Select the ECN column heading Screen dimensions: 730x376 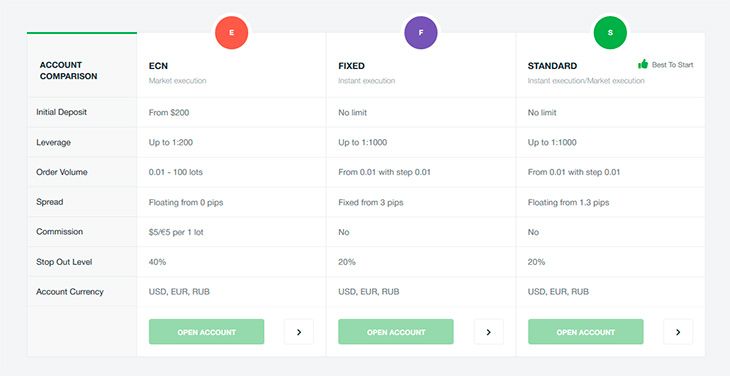tap(158, 66)
